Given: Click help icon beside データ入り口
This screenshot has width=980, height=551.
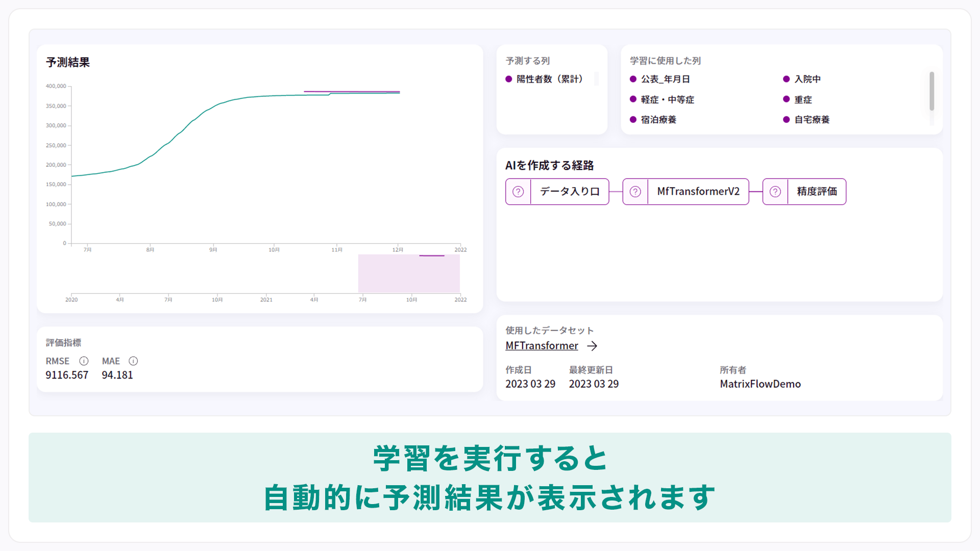Looking at the screenshot, I should click(x=518, y=191).
